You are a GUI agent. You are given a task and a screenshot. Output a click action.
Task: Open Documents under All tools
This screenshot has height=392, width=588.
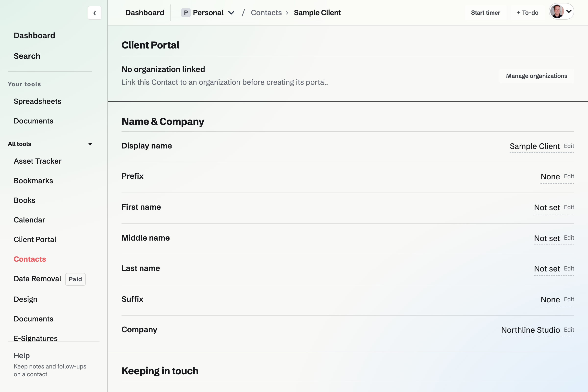pyautogui.click(x=34, y=319)
